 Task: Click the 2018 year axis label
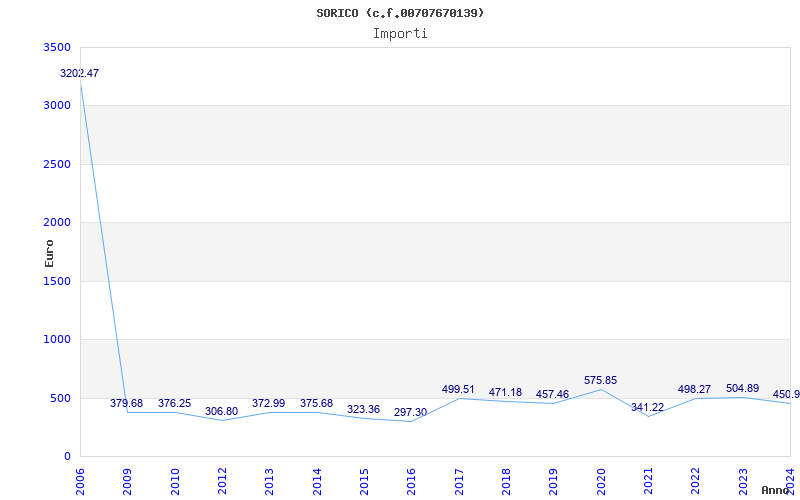(x=506, y=481)
